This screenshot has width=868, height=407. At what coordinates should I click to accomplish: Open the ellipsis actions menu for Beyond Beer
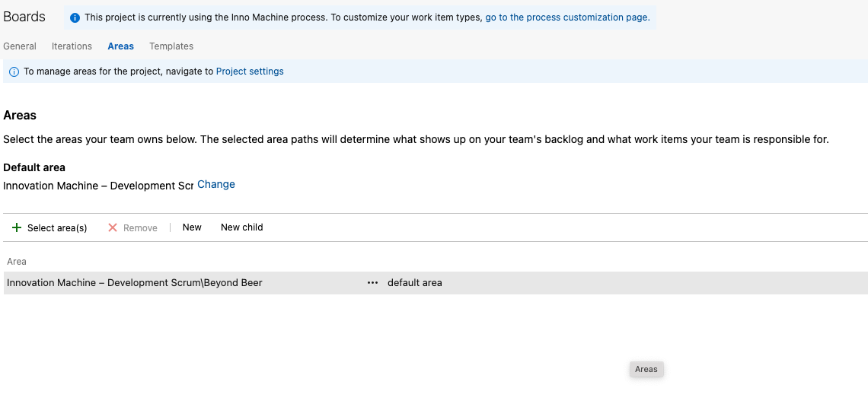[372, 283]
